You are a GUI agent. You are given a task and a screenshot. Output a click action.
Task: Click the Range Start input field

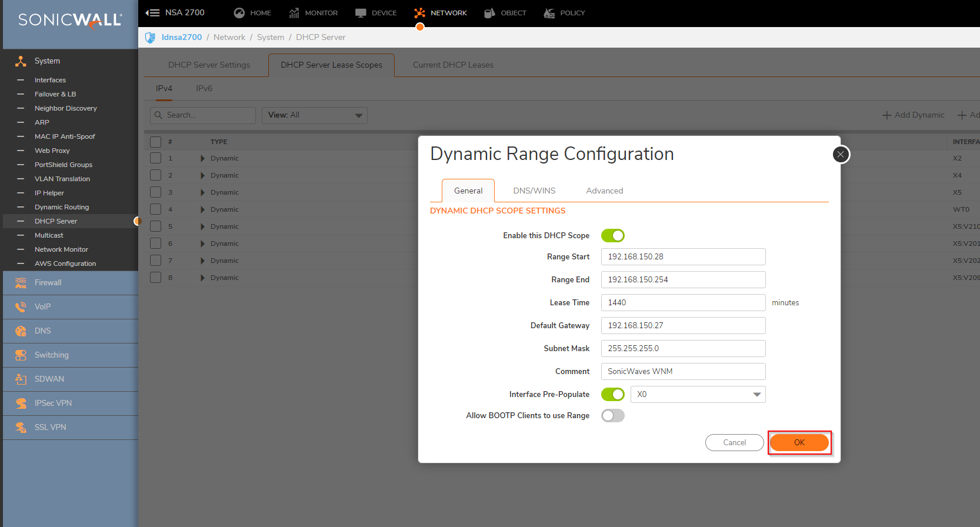click(x=683, y=257)
